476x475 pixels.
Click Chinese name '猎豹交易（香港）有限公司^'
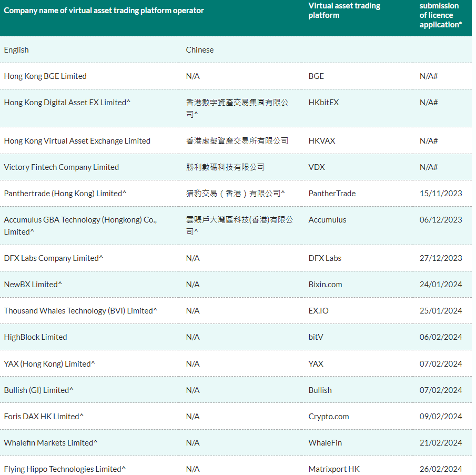click(x=236, y=194)
